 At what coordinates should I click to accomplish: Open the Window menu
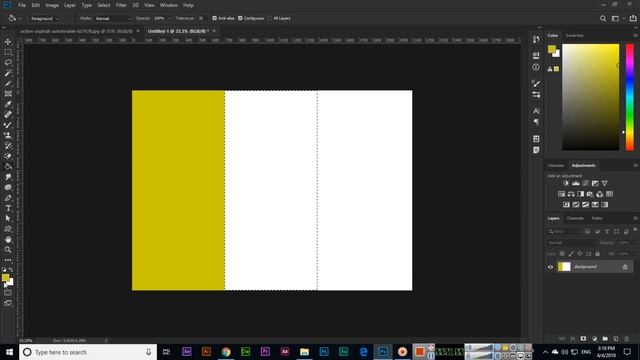(169, 5)
